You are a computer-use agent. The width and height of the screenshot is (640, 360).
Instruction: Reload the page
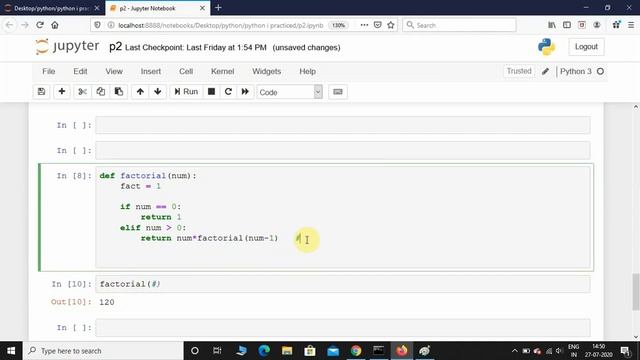40,25
